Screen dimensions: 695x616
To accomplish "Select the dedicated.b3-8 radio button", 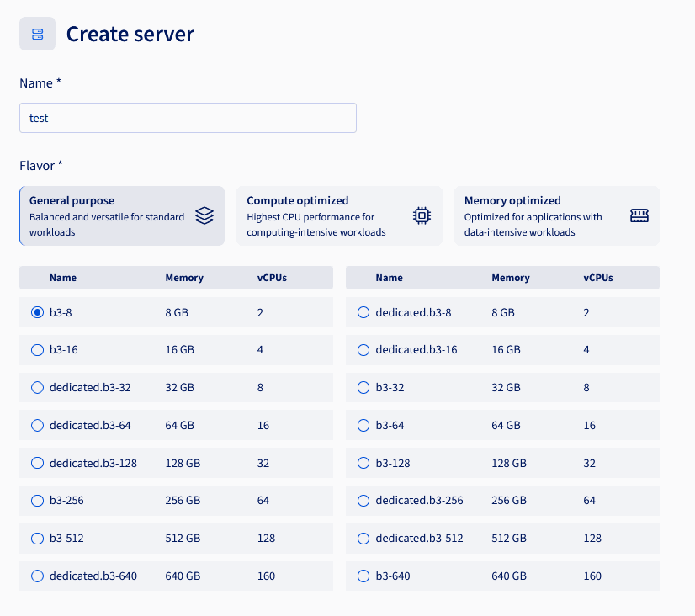I will pyautogui.click(x=363, y=312).
